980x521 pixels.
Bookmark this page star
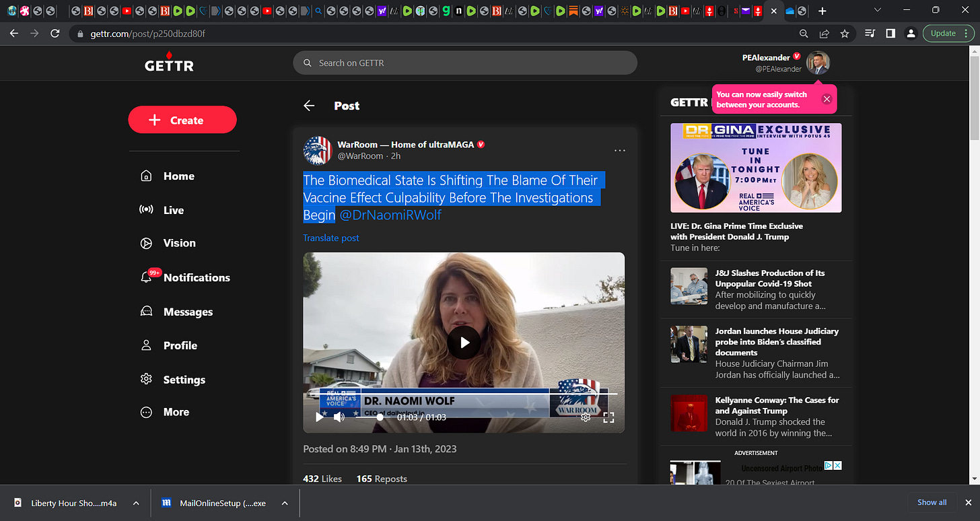(x=844, y=33)
